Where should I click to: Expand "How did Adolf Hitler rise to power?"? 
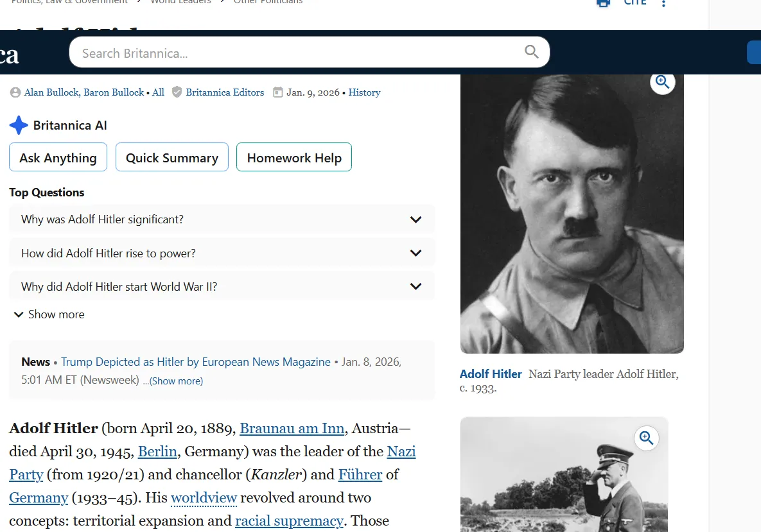coord(415,253)
